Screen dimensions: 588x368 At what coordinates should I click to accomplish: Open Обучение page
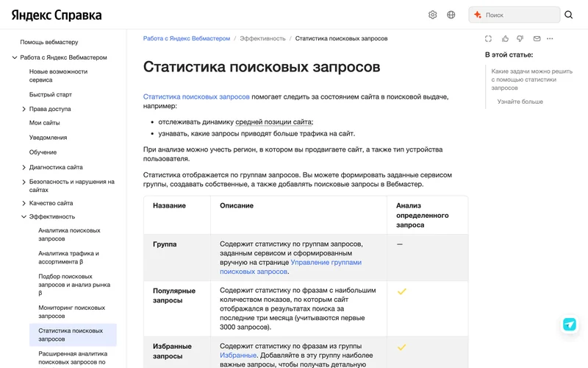[43, 152]
